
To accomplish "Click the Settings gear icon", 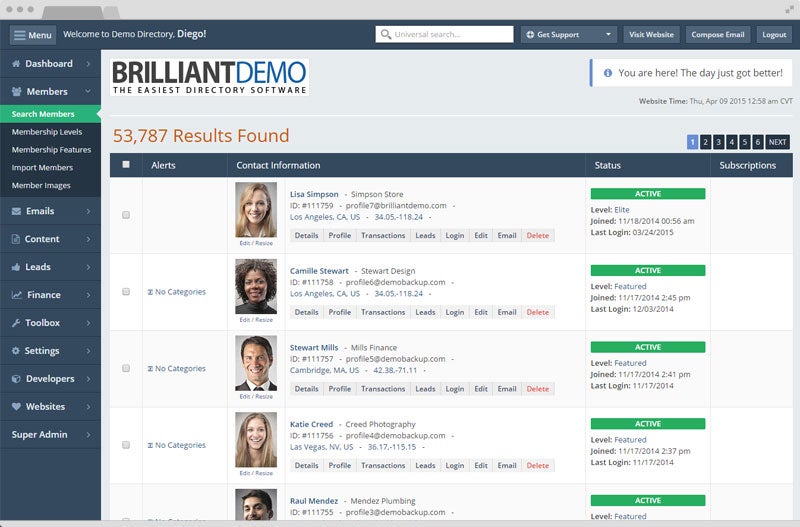I will coord(16,351).
